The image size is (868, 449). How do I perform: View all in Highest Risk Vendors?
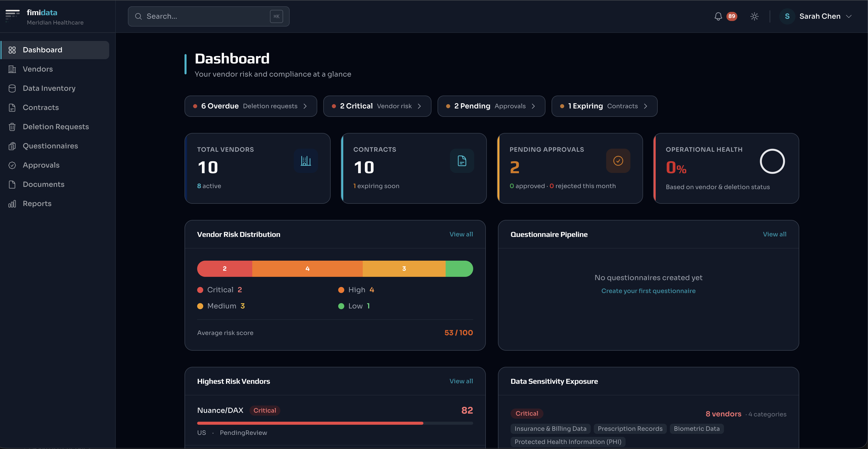click(x=461, y=381)
